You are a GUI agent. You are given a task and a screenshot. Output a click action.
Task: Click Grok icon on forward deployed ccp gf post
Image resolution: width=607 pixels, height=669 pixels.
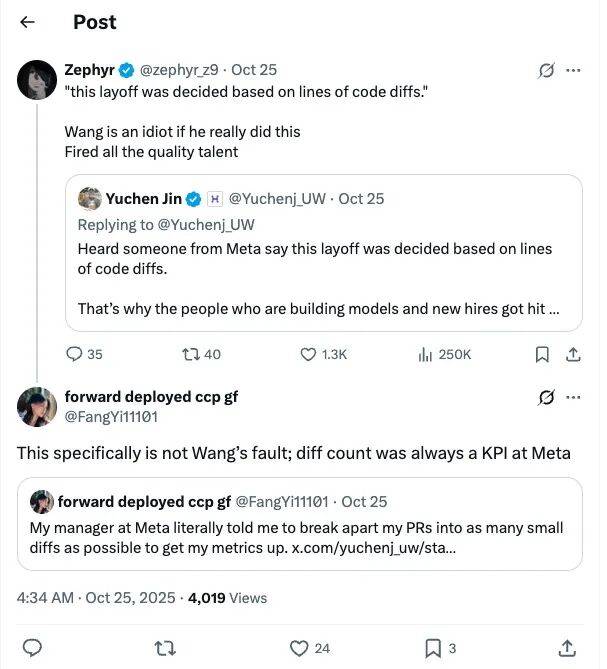(x=546, y=397)
